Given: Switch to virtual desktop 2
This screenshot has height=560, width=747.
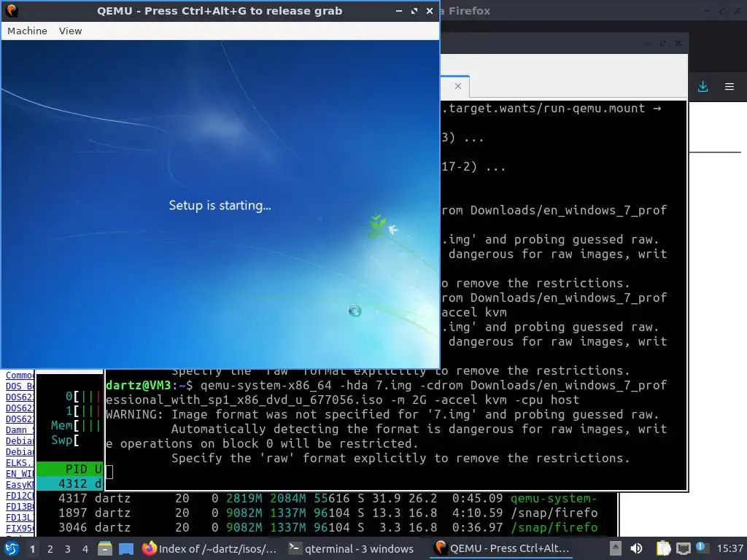Looking at the screenshot, I should [x=50, y=549].
